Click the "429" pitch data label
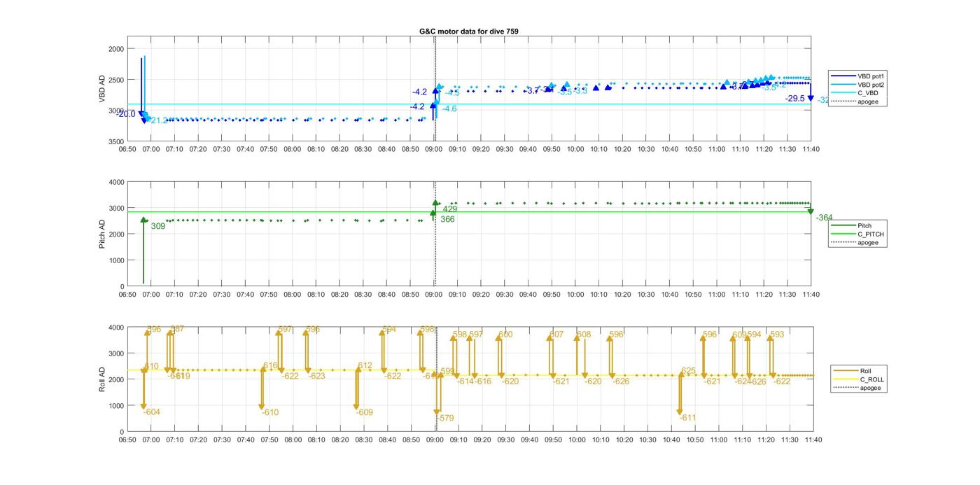 click(450, 209)
